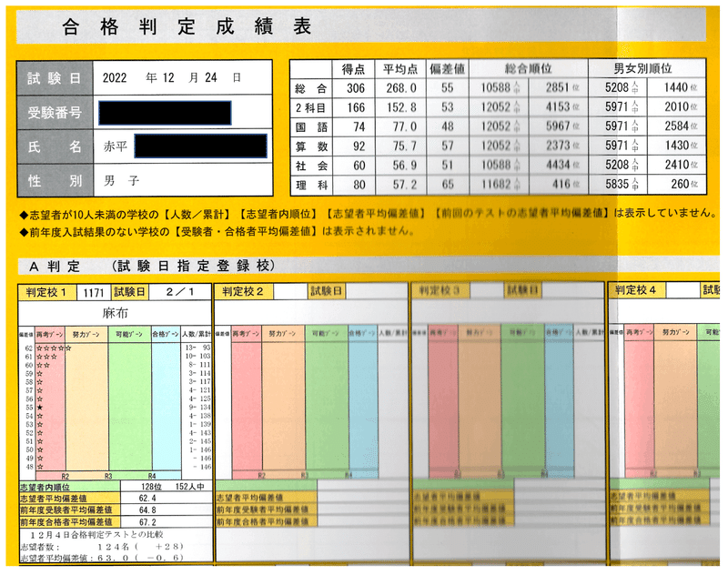This screenshot has width=728, height=575.
Task: Select the 2科目 row label
Action: pyautogui.click(x=311, y=107)
